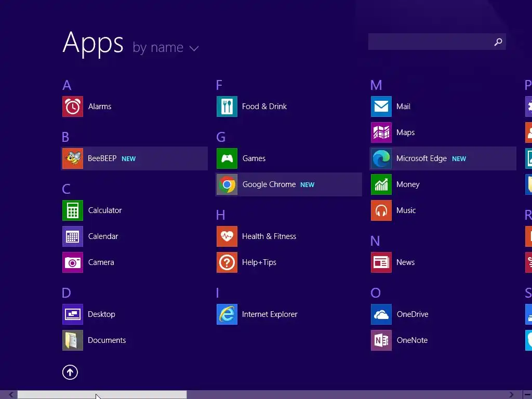Viewport: 532px width, 399px height.
Task: Click the 'Microsoft Edge' text label
Action: [421, 158]
